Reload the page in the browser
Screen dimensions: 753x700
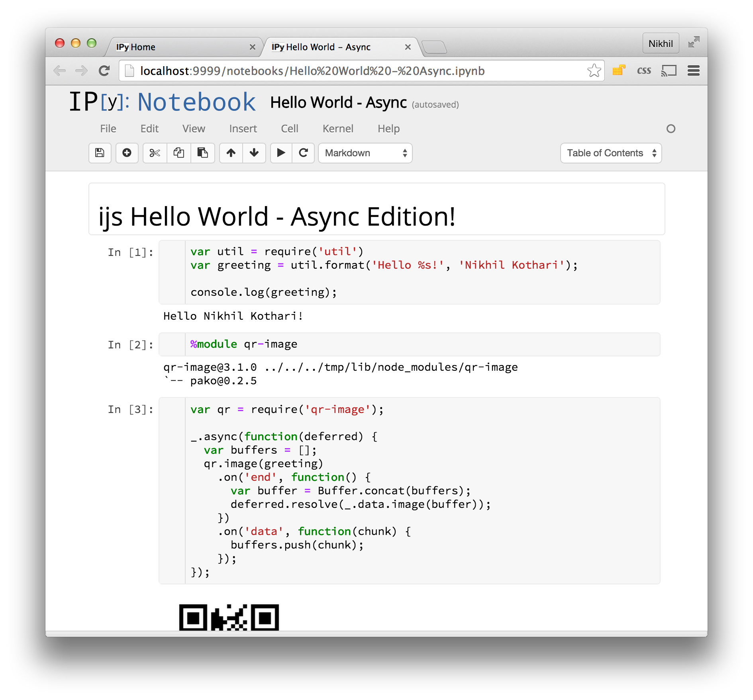[104, 71]
